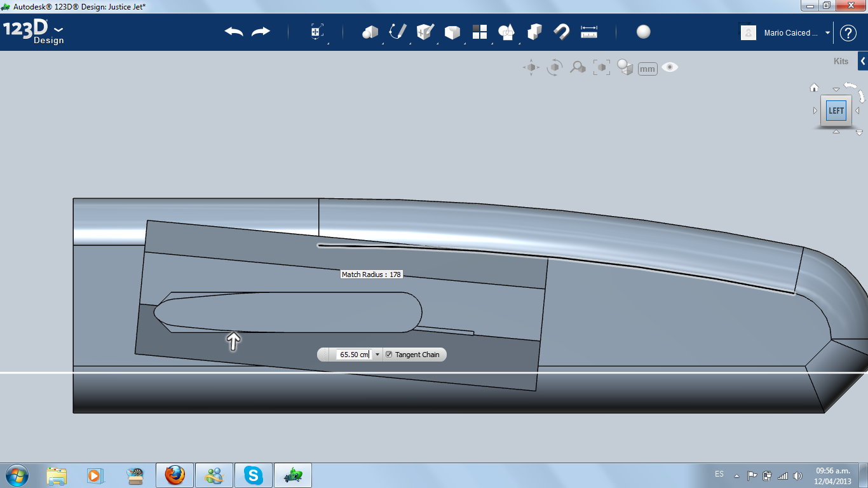
Task: Open the Action Center flag icon
Action: coord(752,475)
